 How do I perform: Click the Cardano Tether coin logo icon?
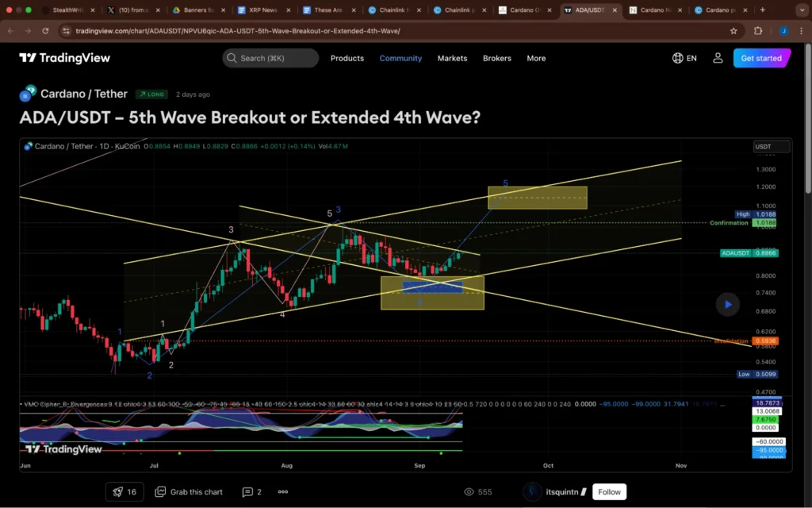click(x=28, y=94)
